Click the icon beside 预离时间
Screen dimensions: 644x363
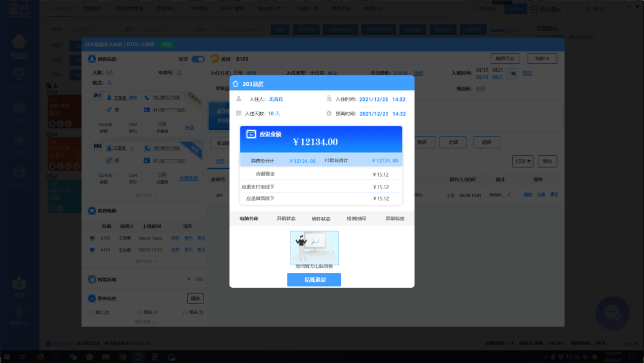329,113
